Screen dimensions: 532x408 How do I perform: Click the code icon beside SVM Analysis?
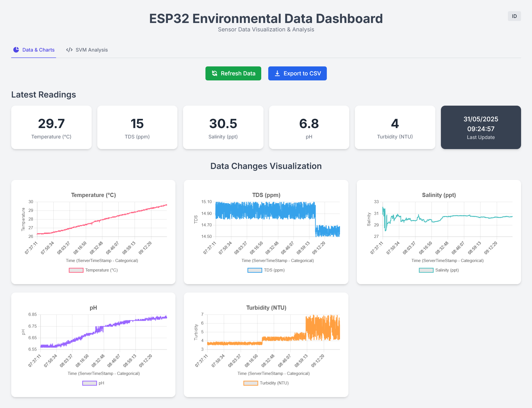tap(69, 50)
